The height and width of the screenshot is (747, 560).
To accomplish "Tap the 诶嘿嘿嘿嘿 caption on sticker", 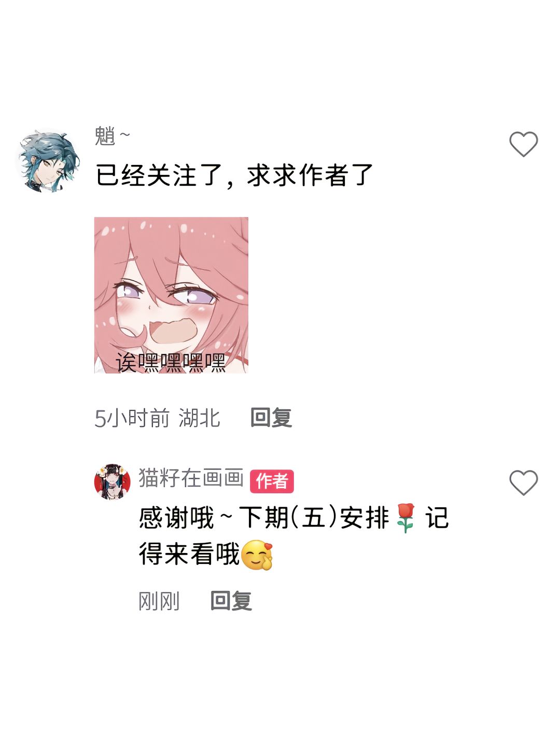I will 171,362.
